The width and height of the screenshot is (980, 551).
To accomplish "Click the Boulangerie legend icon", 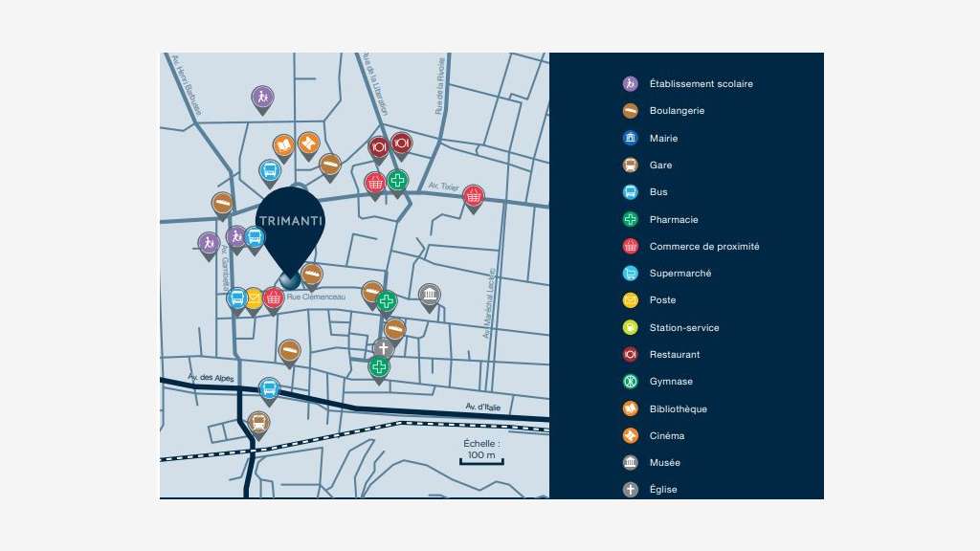I will (x=631, y=111).
